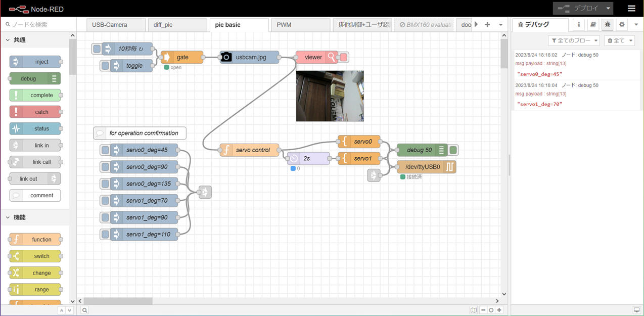Open the hamburger main menu
This screenshot has width=644, height=316.
click(631, 9)
